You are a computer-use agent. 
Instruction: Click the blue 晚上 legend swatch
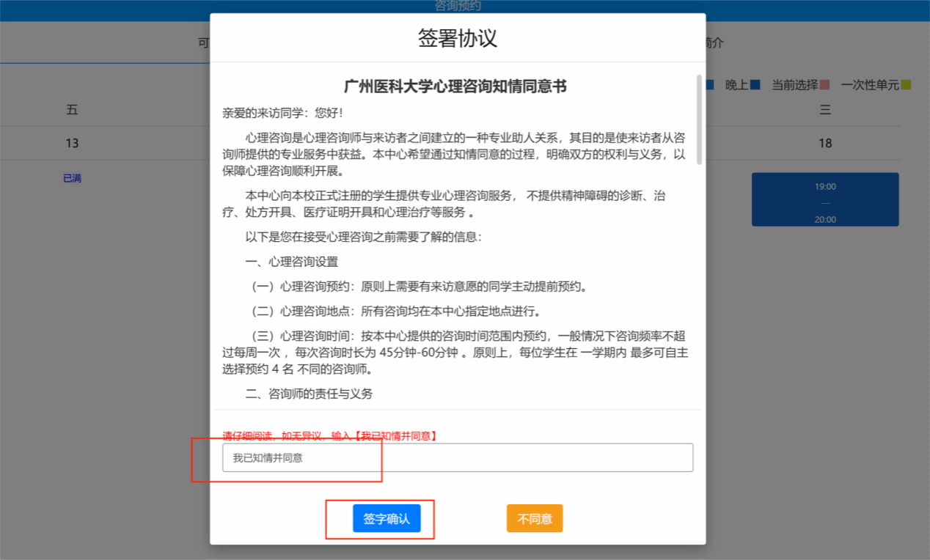click(755, 85)
